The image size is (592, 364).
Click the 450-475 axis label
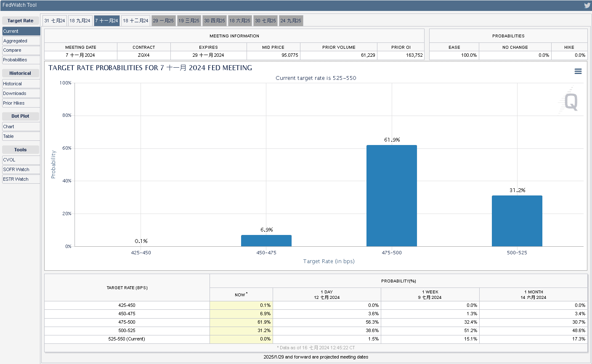266,253
